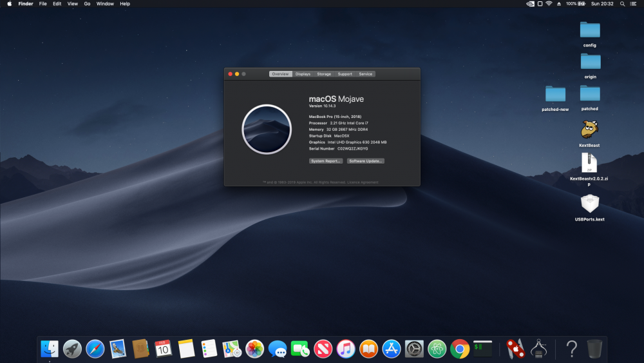
Task: Open App Store icon in Dock
Action: click(392, 349)
